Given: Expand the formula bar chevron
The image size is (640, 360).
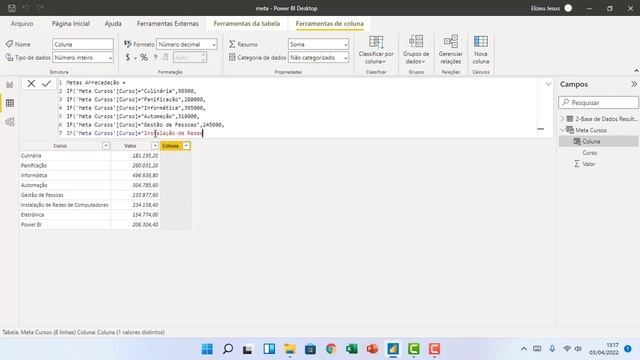Looking at the screenshot, I should point(548,84).
